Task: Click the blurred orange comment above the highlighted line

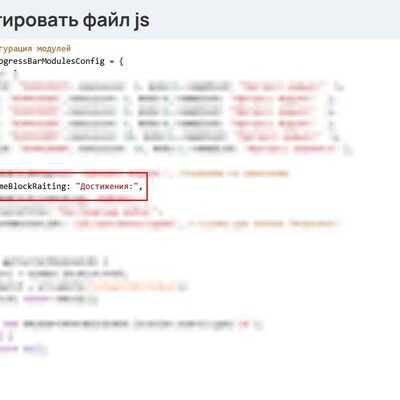Action: coord(233,173)
